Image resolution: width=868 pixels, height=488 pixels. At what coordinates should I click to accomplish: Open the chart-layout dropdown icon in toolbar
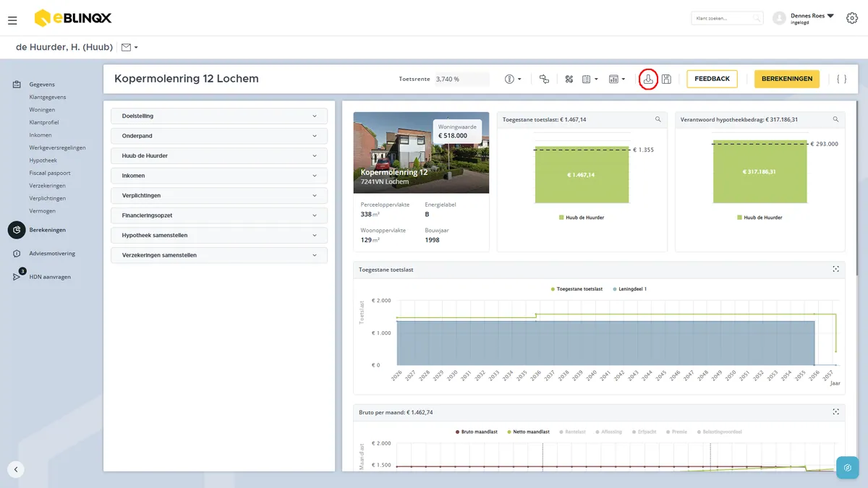(x=616, y=79)
